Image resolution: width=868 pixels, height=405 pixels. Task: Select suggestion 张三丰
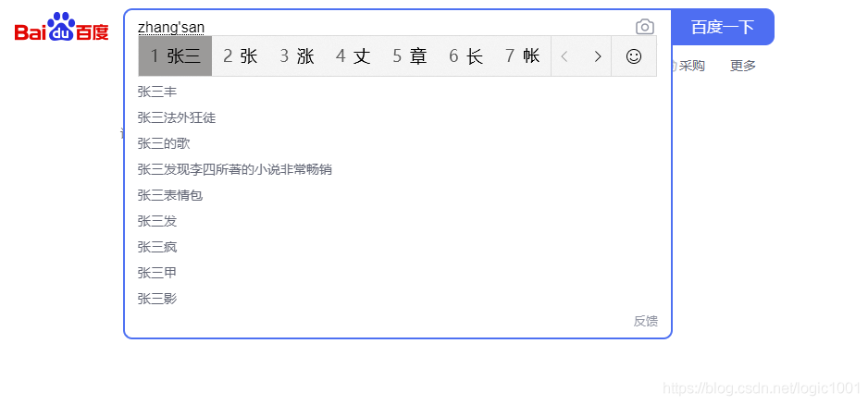(157, 92)
